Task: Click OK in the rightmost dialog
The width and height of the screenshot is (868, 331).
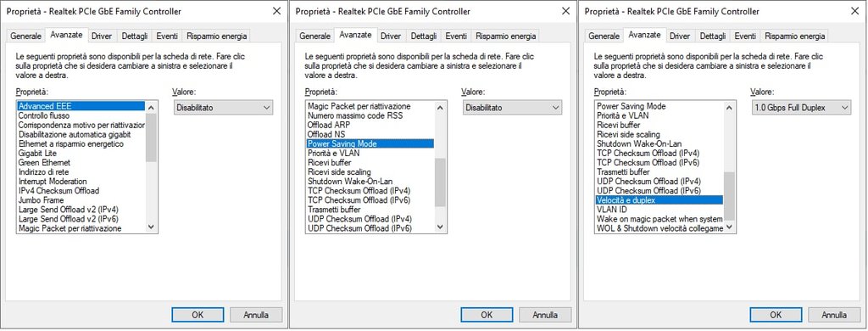Action: [776, 314]
